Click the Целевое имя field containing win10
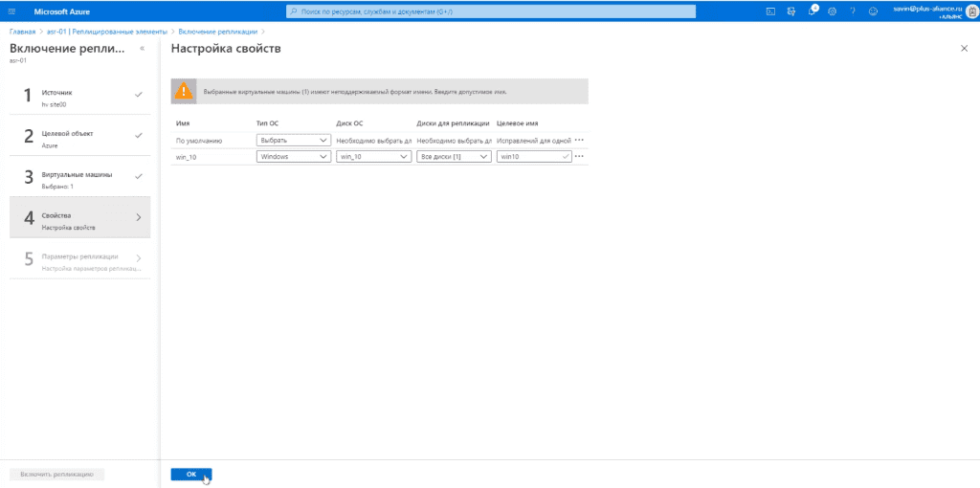This screenshot has width=980, height=488. [534, 157]
